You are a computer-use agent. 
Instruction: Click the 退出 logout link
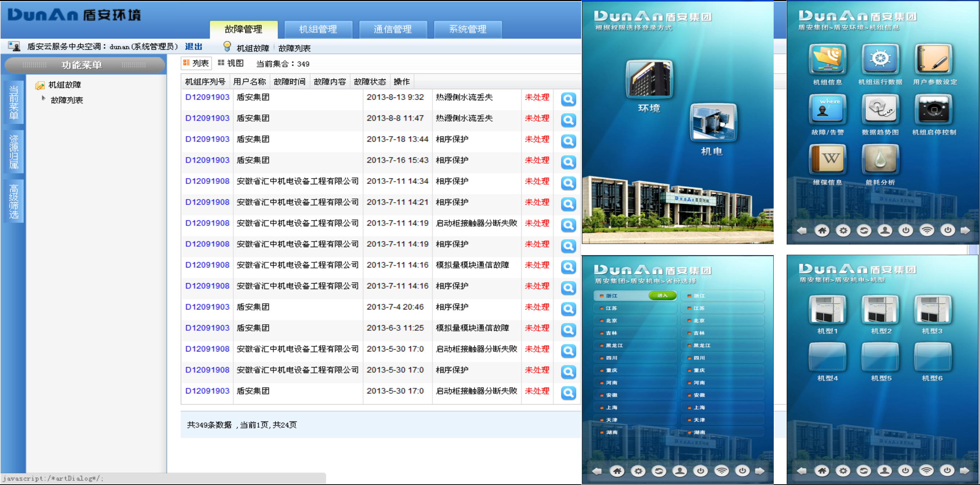click(x=193, y=46)
